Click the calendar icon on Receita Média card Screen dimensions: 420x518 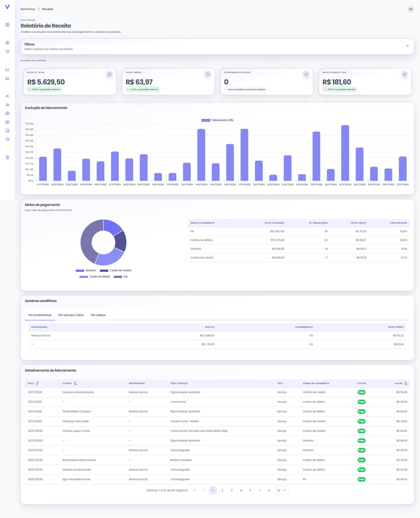404,74
